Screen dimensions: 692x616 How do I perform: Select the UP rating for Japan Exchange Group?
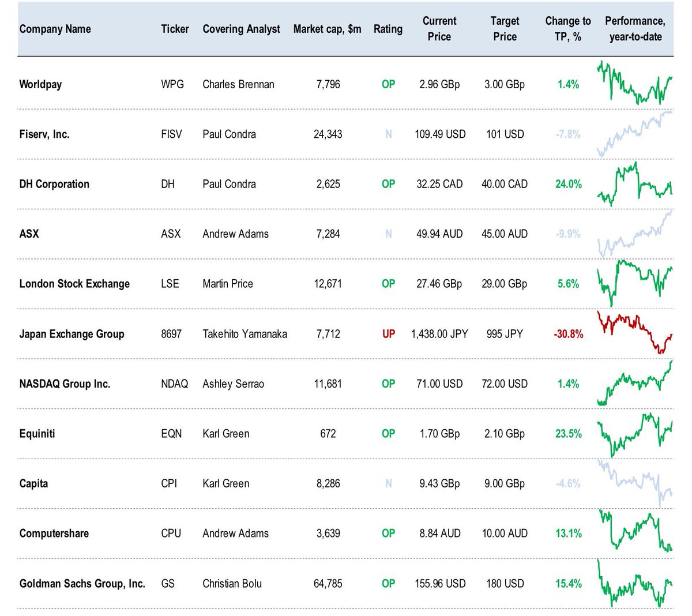[389, 333]
